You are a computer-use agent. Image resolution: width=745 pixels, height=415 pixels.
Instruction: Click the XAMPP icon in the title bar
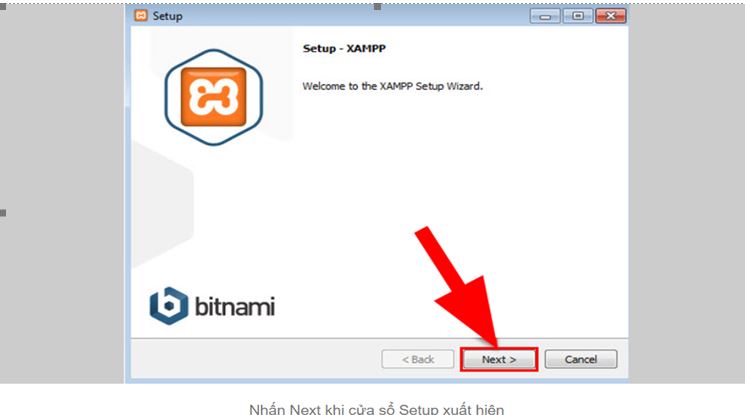[141, 15]
